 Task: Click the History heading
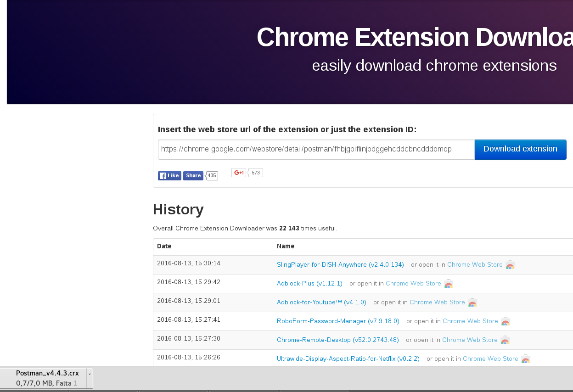coord(178,209)
